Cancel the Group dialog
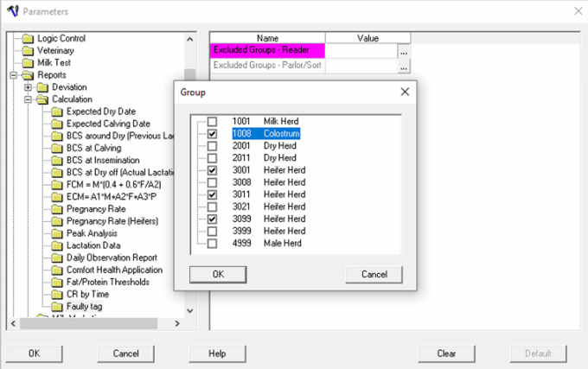The width and height of the screenshot is (588, 369). pos(374,274)
